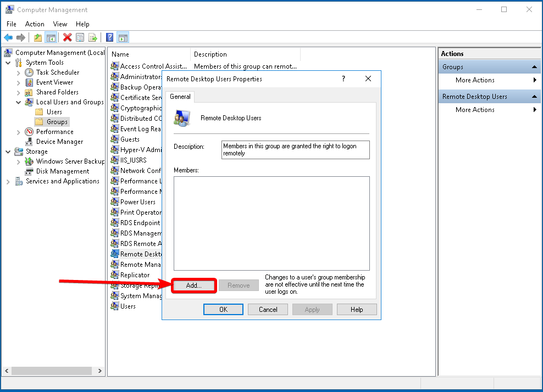Open More Actions under Remote Desktop Users

point(475,110)
